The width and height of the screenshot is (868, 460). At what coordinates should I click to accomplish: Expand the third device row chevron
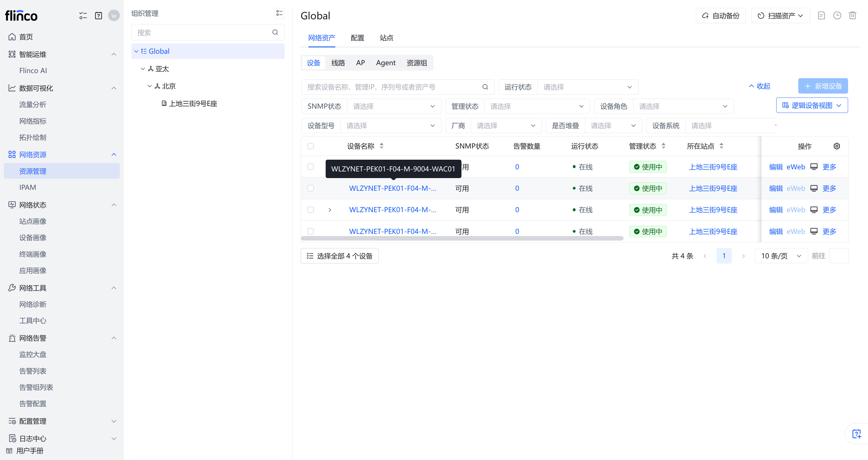(330, 209)
